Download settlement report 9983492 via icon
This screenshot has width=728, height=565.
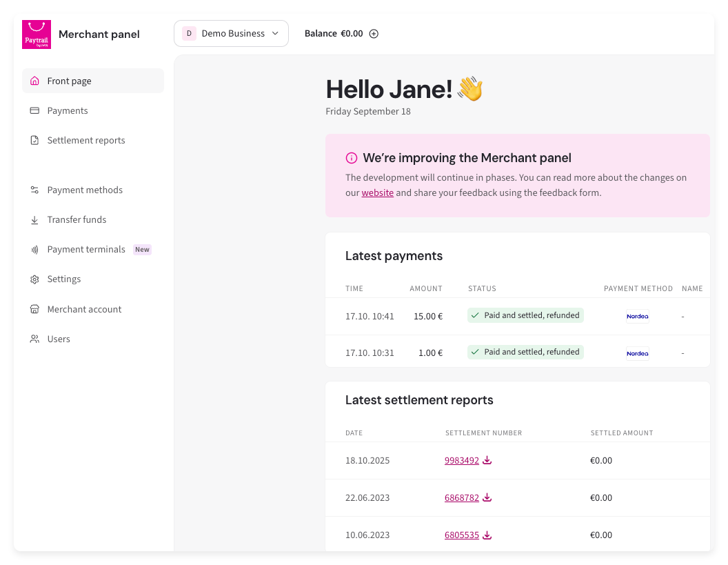point(487,460)
